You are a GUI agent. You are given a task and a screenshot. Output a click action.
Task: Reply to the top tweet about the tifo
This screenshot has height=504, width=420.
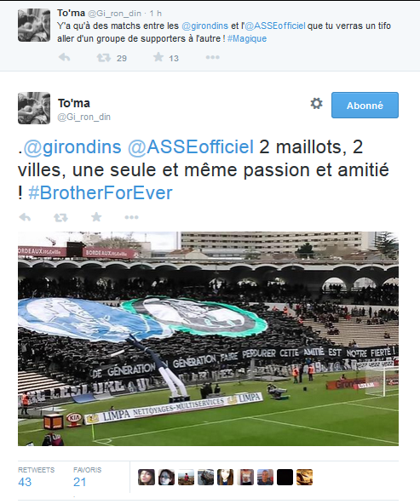(x=64, y=58)
